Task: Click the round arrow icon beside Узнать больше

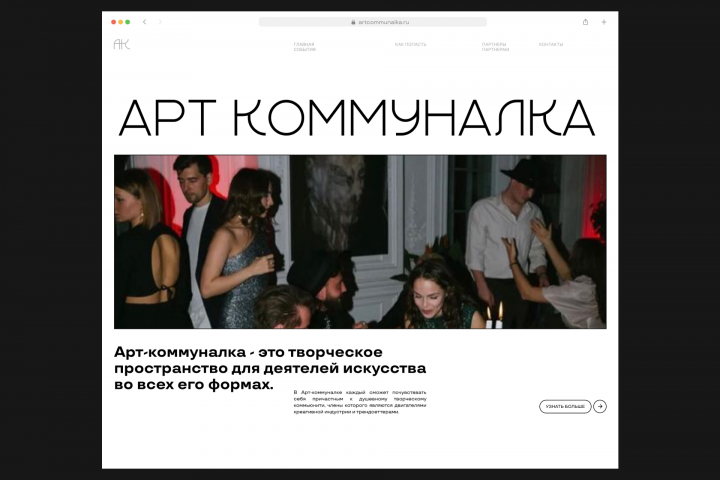Action: (600, 407)
